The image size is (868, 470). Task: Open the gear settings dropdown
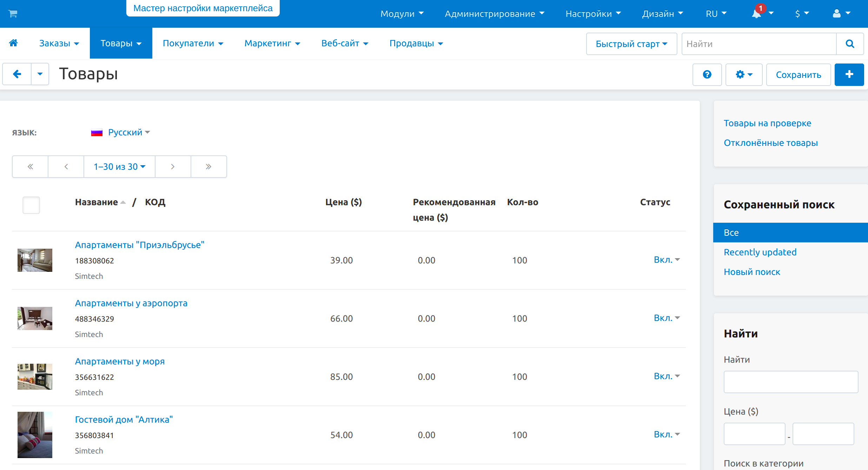click(x=743, y=74)
